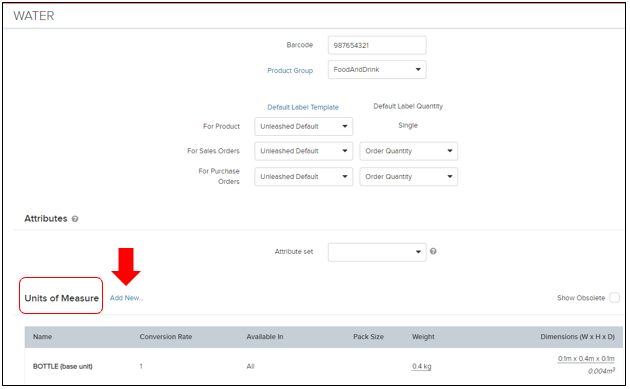The width and height of the screenshot is (630, 389).
Task: Open the Product Group dropdown showing FoodAndDrink
Action: 377,70
